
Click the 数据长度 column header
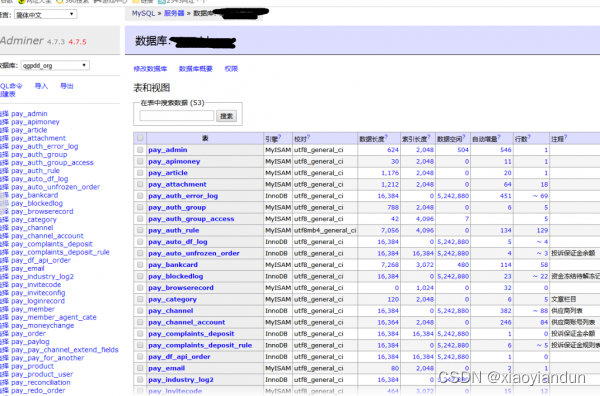point(372,139)
